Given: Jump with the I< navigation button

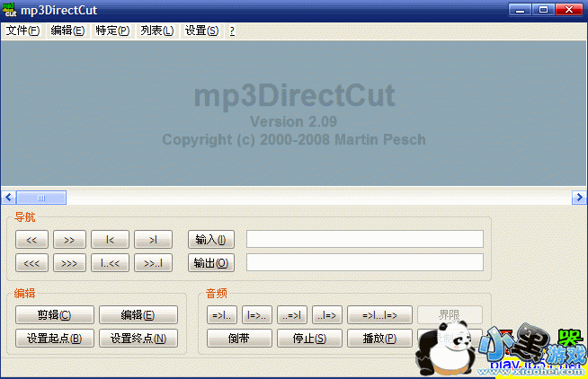Looking at the screenshot, I should point(110,239).
